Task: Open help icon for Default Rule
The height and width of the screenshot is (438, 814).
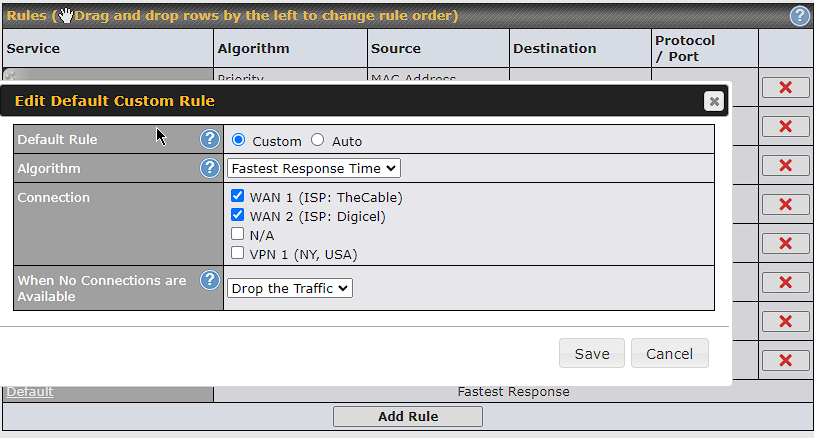Action: (x=210, y=139)
